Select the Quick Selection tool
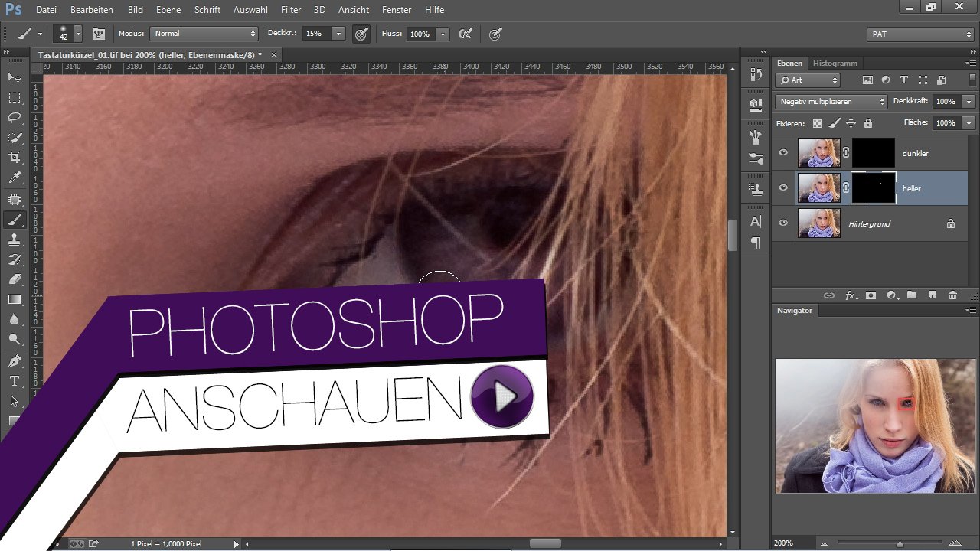Image resolution: width=980 pixels, height=551 pixels. (15, 139)
